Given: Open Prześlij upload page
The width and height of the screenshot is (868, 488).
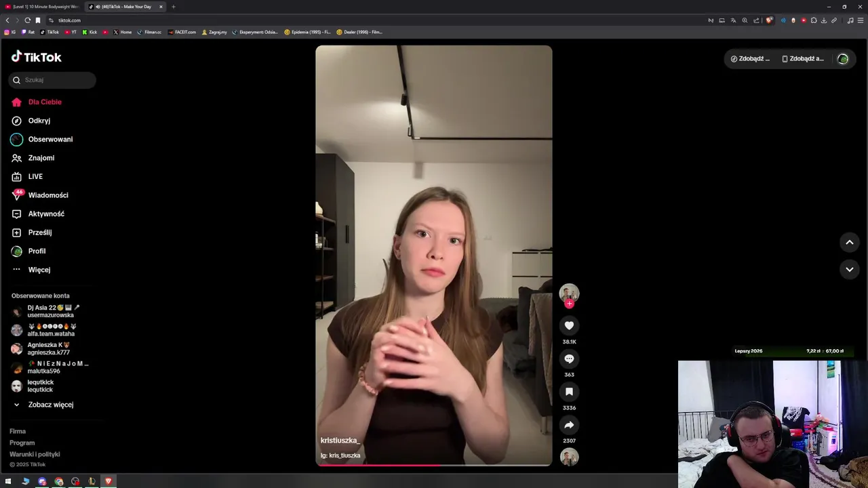Looking at the screenshot, I should click(x=32, y=232).
